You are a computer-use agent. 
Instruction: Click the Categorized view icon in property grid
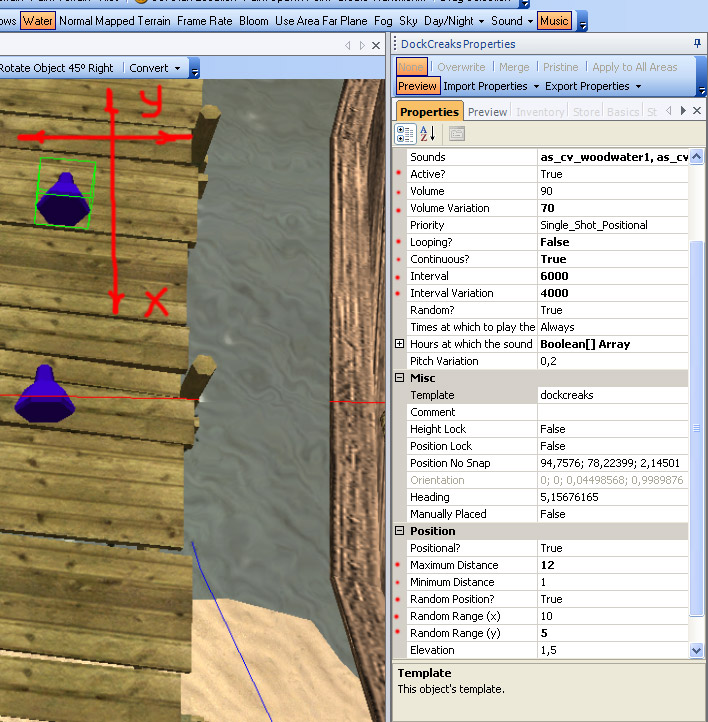point(405,134)
